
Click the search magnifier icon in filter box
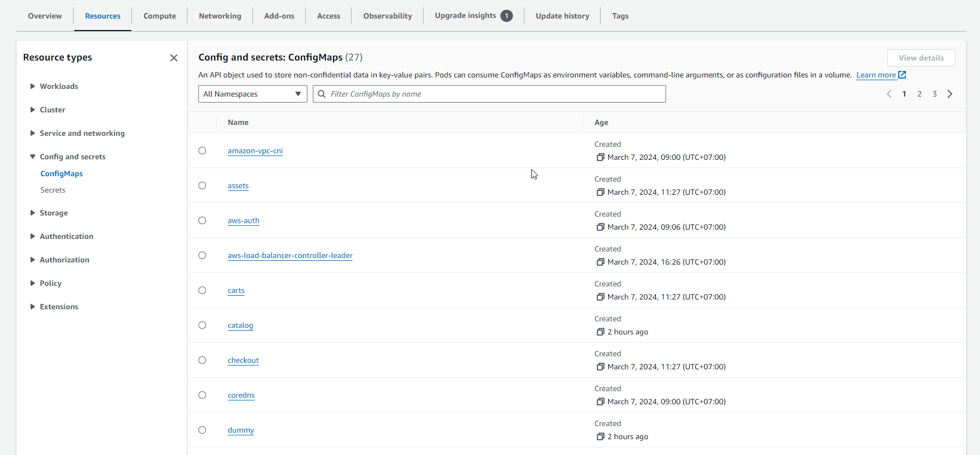322,94
